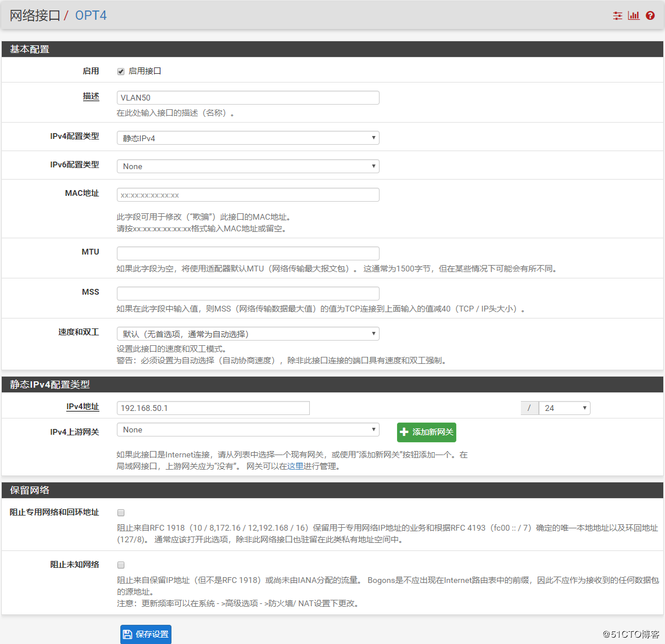Enable block bogon networks checkbox

121,565
